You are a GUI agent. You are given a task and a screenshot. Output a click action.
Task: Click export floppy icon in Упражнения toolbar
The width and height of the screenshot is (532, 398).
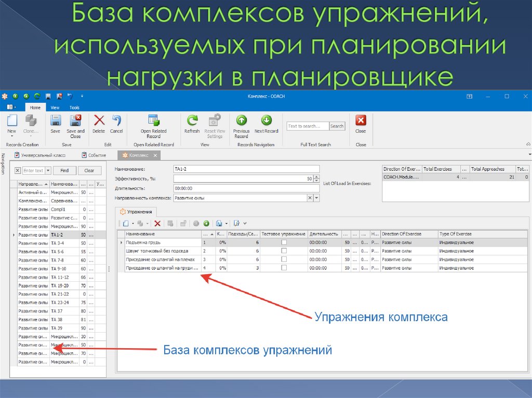click(219, 224)
